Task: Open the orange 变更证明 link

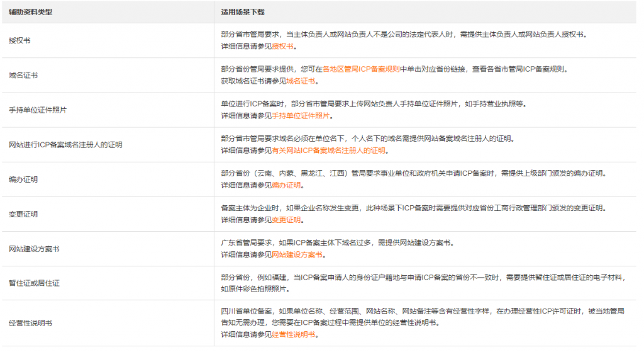Action: 286,220
